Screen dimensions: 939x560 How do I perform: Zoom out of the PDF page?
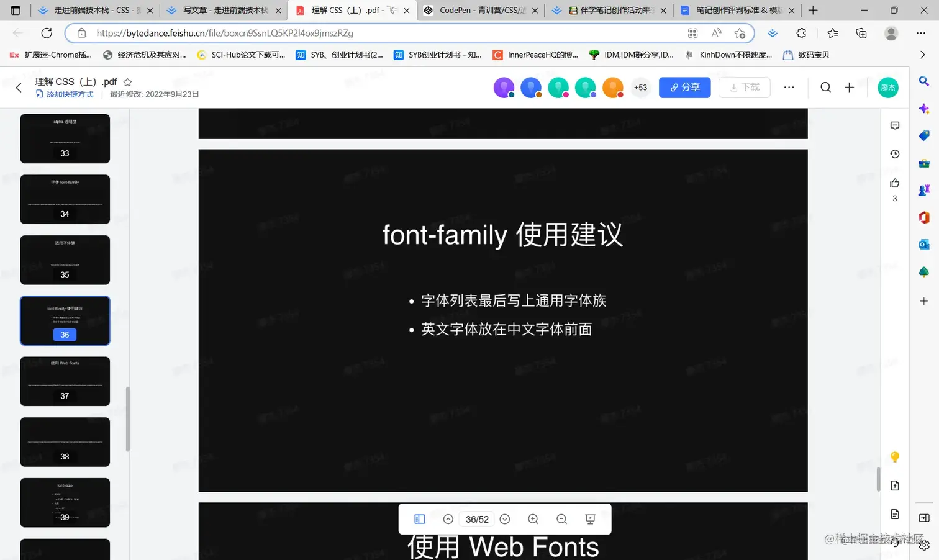pos(561,519)
